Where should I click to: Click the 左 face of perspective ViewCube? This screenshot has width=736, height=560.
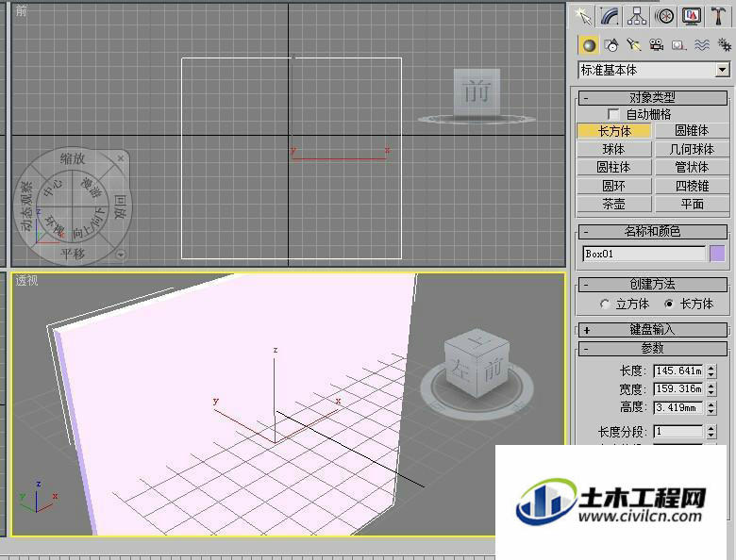[460, 371]
